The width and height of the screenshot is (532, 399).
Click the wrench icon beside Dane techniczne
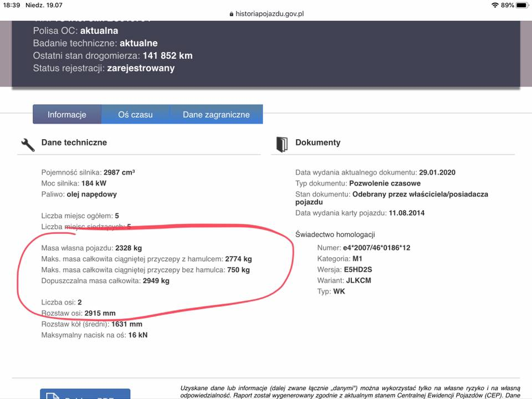pyautogui.click(x=28, y=144)
